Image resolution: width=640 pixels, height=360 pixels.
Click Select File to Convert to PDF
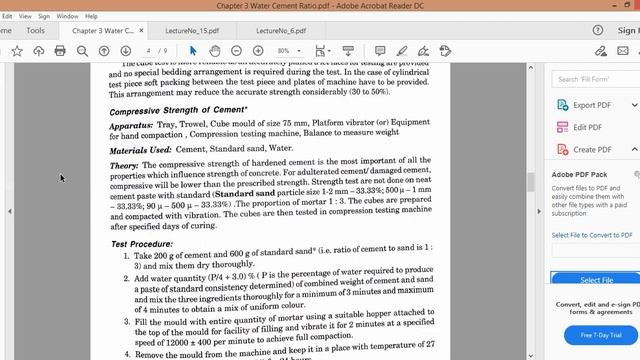(x=591, y=235)
